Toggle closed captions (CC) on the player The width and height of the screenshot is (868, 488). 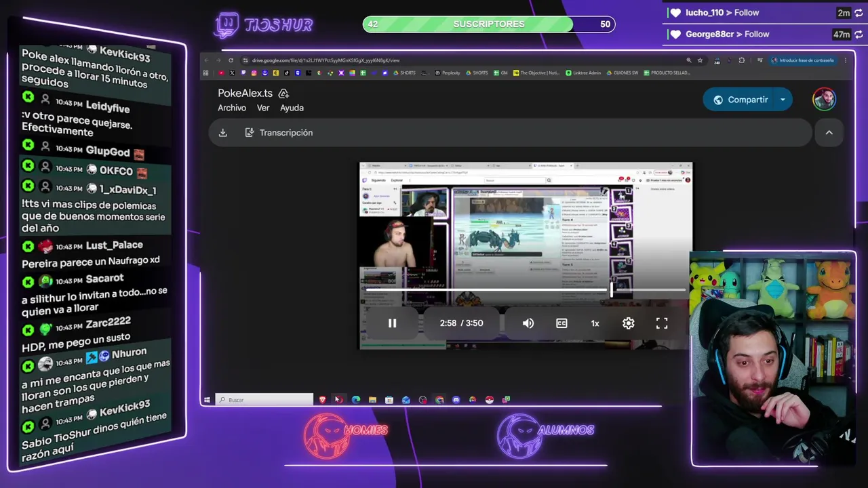tap(561, 323)
